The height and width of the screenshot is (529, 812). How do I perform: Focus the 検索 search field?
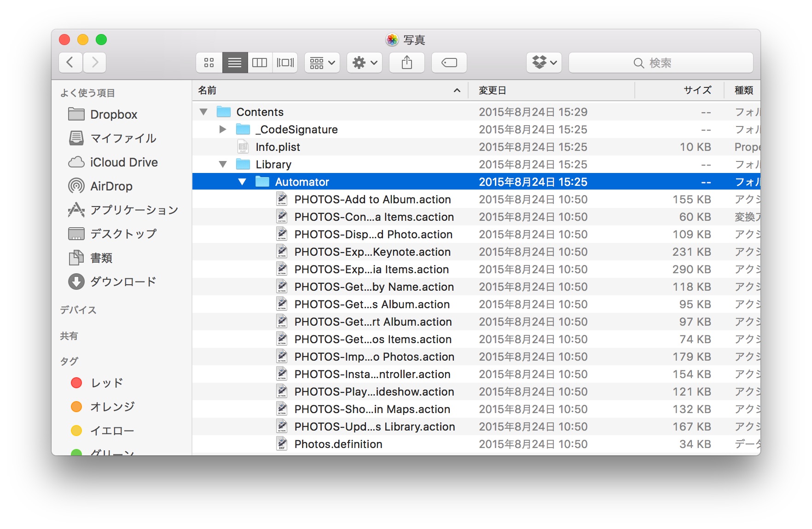pyautogui.click(x=661, y=63)
